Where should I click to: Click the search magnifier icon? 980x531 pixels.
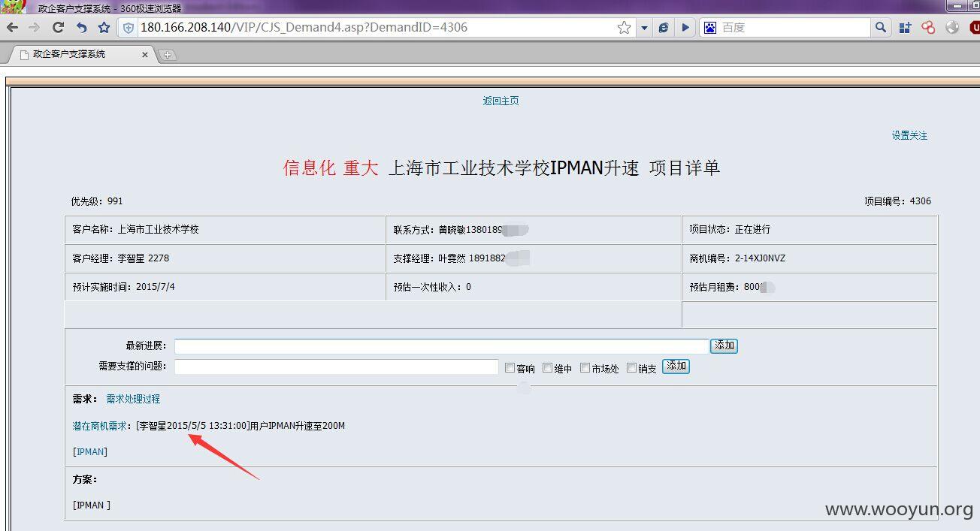point(881,28)
